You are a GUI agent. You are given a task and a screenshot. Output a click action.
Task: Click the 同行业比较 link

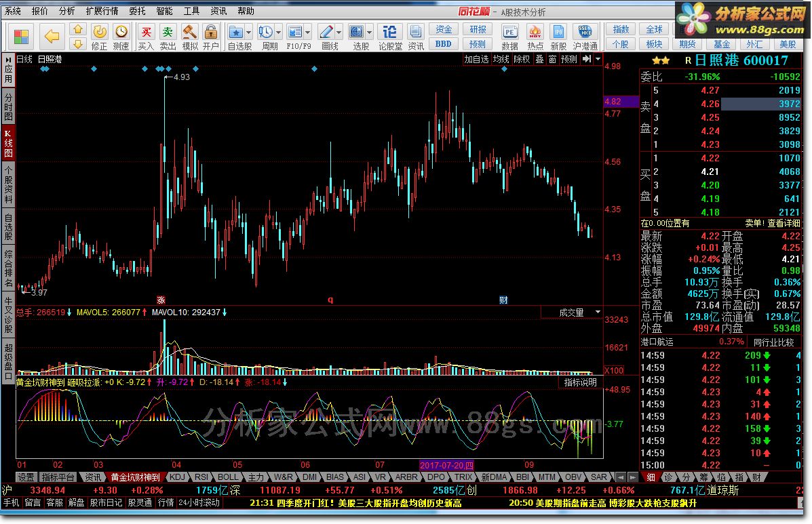point(774,342)
